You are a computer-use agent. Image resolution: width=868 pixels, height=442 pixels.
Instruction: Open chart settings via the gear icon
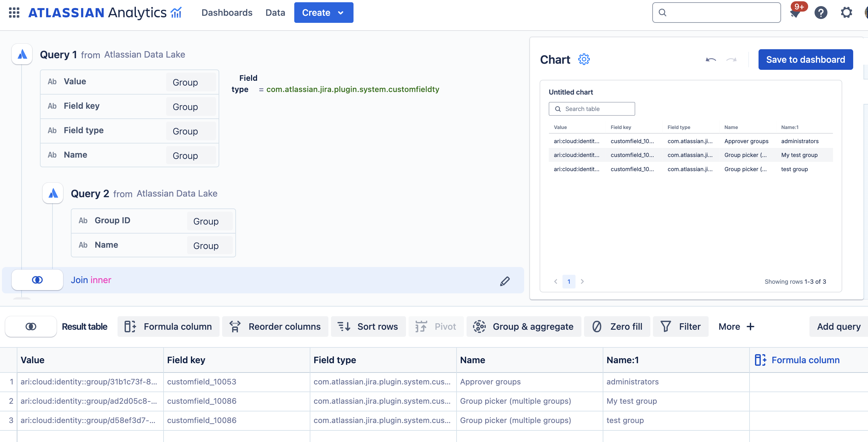pyautogui.click(x=584, y=59)
